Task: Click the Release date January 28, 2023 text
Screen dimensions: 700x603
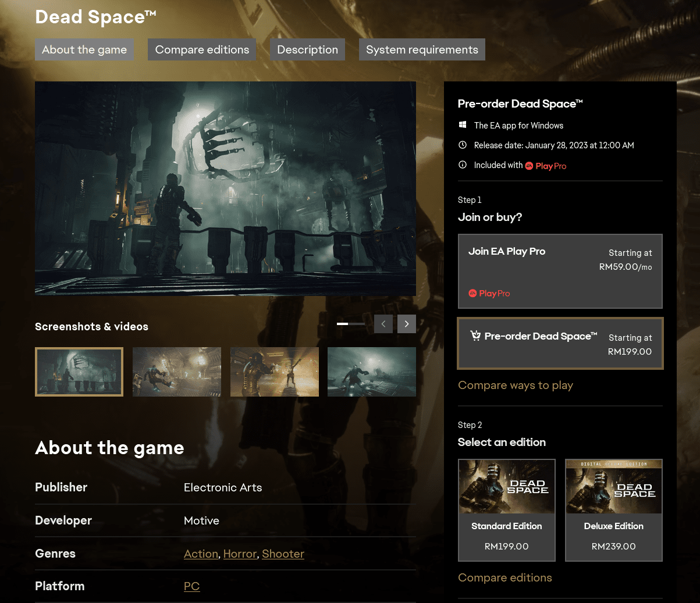Action: point(554,145)
